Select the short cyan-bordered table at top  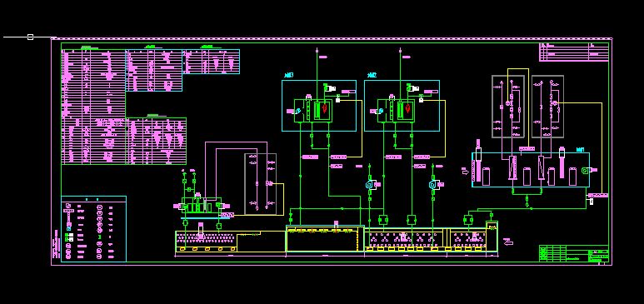pos(211,62)
